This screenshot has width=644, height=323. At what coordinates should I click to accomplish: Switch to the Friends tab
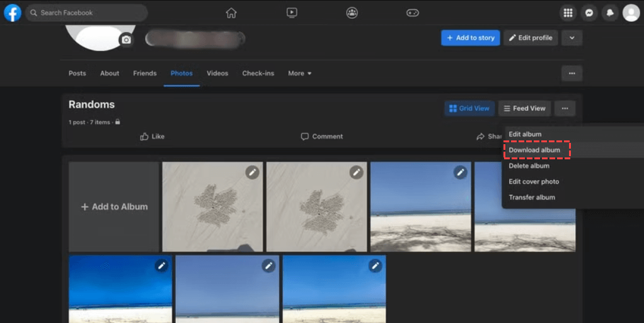coord(144,73)
